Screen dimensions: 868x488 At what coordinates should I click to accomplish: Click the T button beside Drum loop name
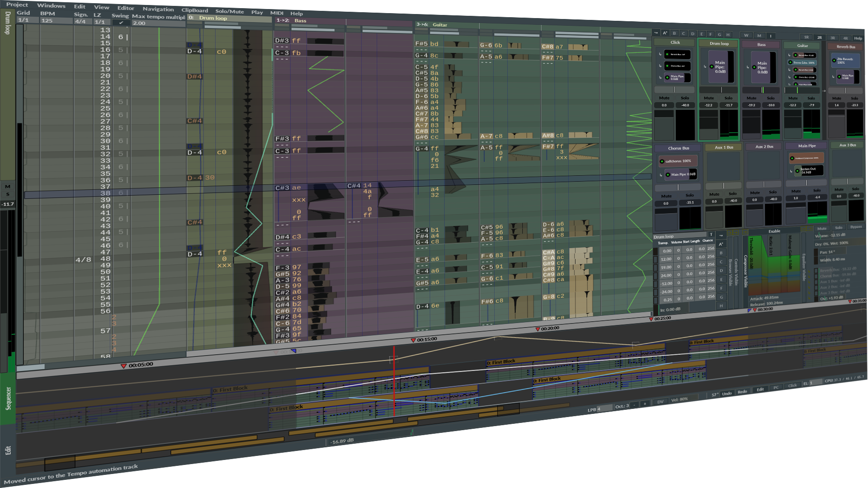coord(711,235)
